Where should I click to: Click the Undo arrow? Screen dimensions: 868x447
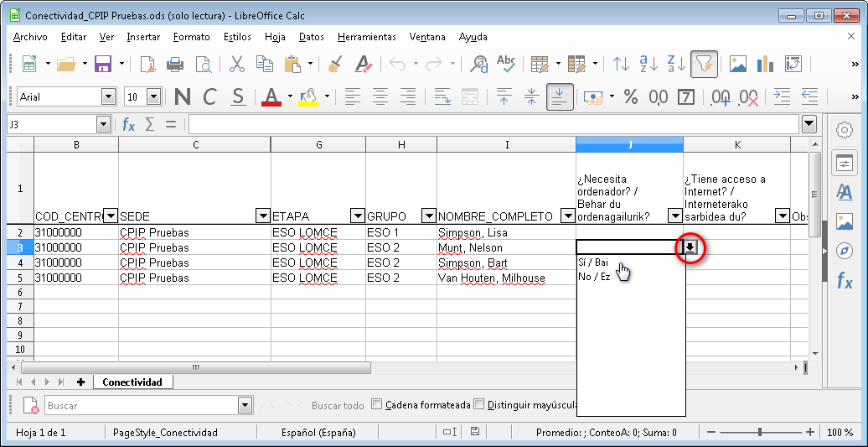pyautogui.click(x=397, y=65)
